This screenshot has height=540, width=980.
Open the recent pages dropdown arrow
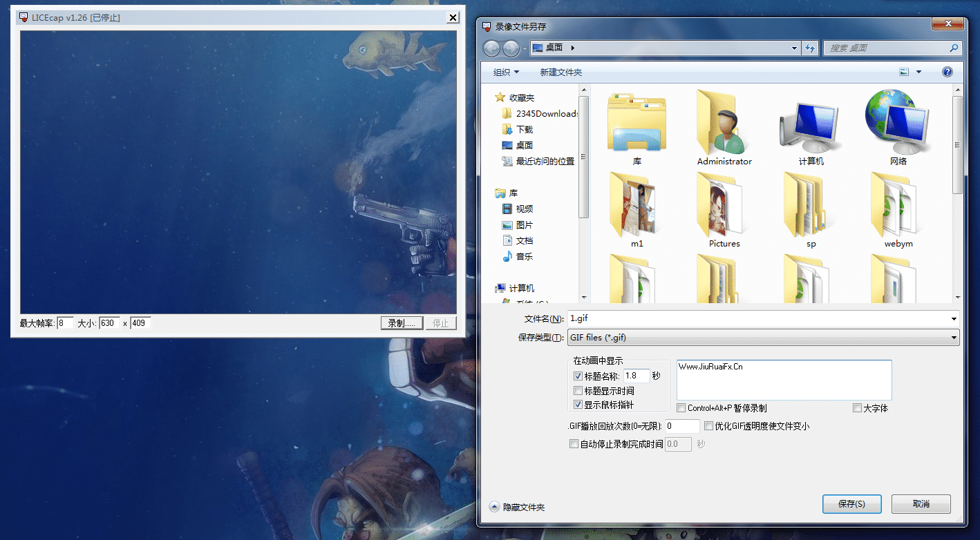pyautogui.click(x=525, y=48)
